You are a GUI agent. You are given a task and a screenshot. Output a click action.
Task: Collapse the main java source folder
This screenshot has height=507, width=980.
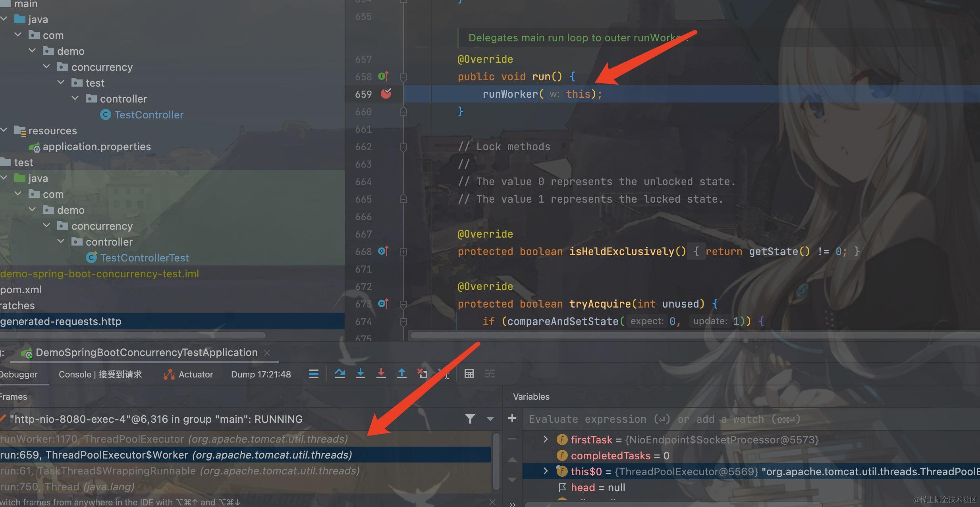4,19
